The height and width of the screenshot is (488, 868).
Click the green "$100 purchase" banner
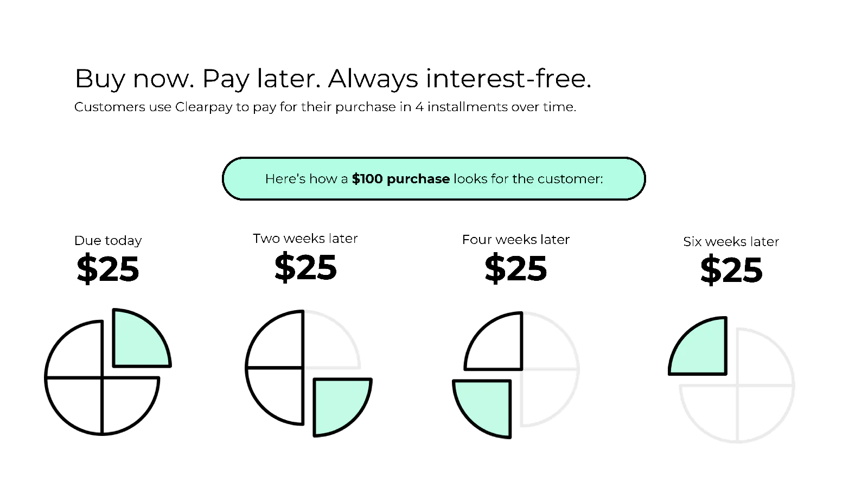point(433,179)
